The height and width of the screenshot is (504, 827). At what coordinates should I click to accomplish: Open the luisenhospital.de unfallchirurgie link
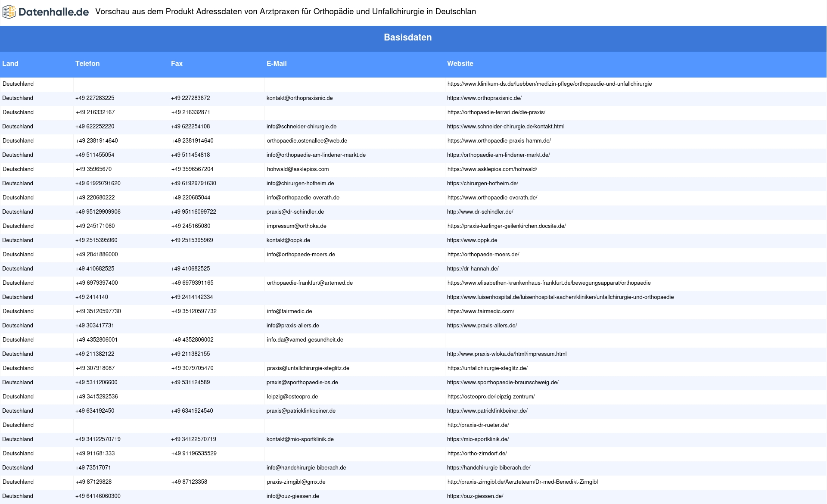[x=560, y=297]
